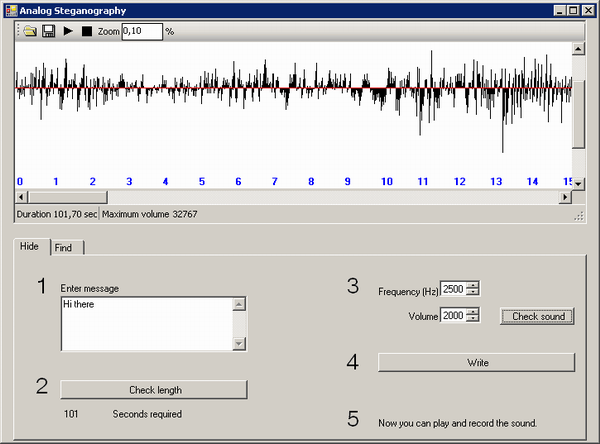Screen dimensions: 600x444
Task: Save the sound file using floppy icon
Action: (49, 31)
